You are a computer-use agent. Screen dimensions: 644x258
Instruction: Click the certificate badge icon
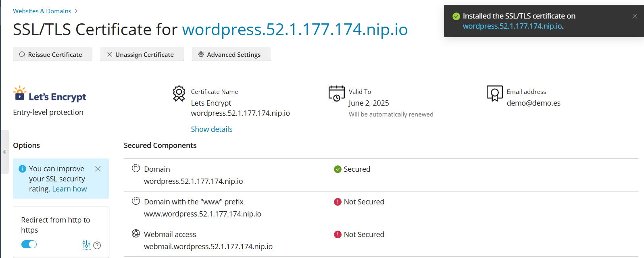(x=179, y=94)
